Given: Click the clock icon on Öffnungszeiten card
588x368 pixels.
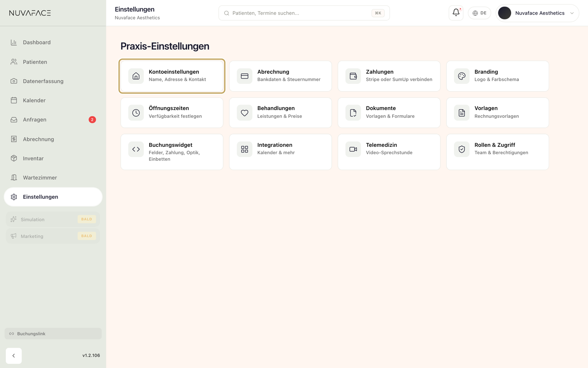Looking at the screenshot, I should [x=136, y=113].
